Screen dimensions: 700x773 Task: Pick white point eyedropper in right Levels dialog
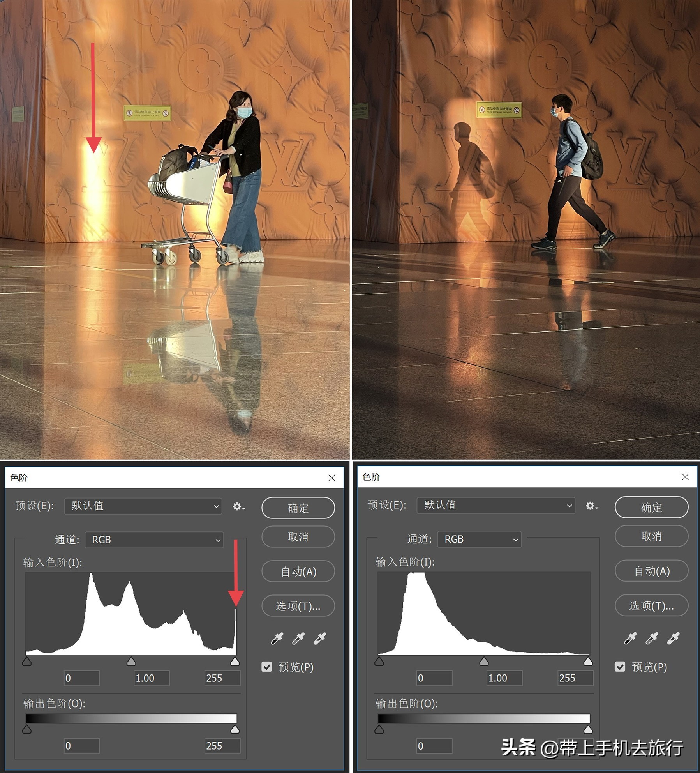(673, 638)
